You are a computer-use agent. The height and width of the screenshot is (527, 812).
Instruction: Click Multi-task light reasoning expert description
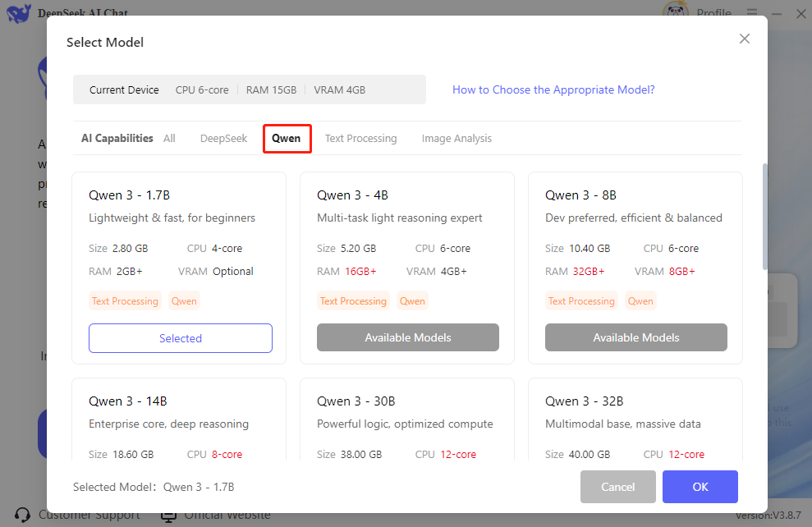click(399, 218)
